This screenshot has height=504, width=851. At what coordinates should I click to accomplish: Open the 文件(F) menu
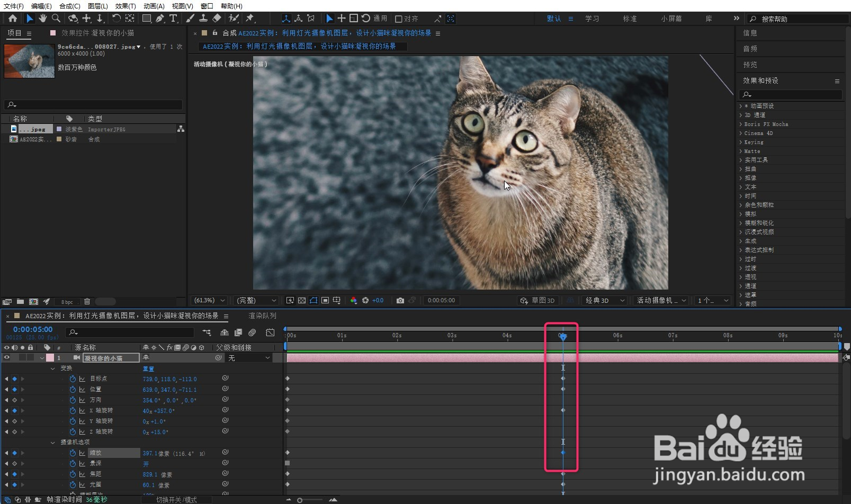click(x=14, y=6)
